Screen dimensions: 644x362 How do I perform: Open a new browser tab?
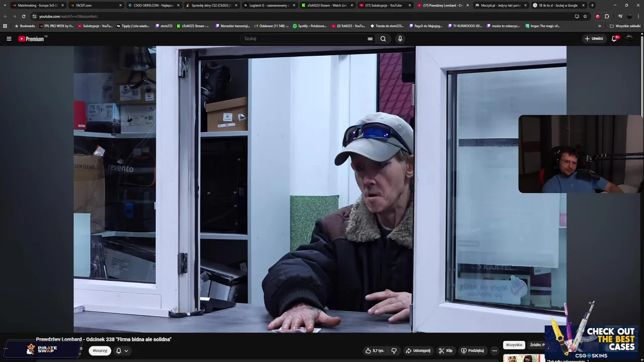(592, 5)
